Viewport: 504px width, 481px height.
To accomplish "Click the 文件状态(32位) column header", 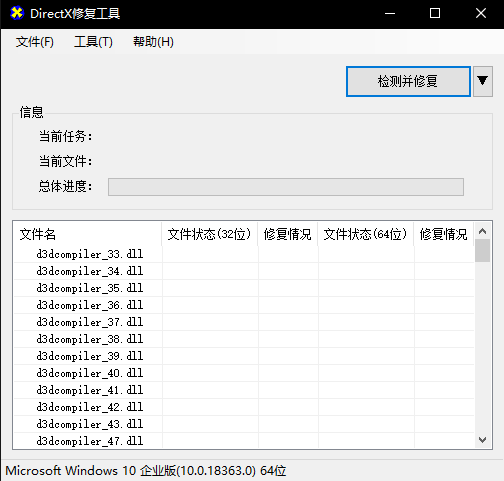I will (x=209, y=234).
